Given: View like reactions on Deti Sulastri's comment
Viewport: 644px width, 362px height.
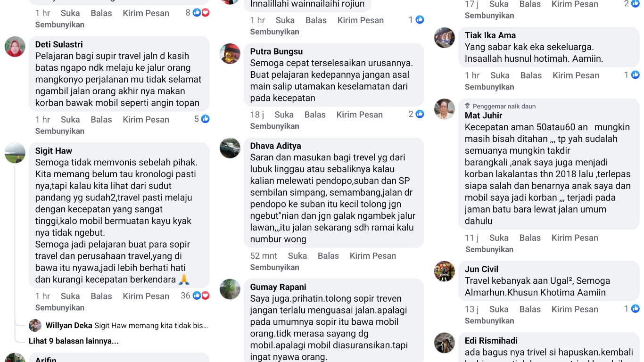Looking at the screenshot, I should pyautogui.click(x=206, y=119).
